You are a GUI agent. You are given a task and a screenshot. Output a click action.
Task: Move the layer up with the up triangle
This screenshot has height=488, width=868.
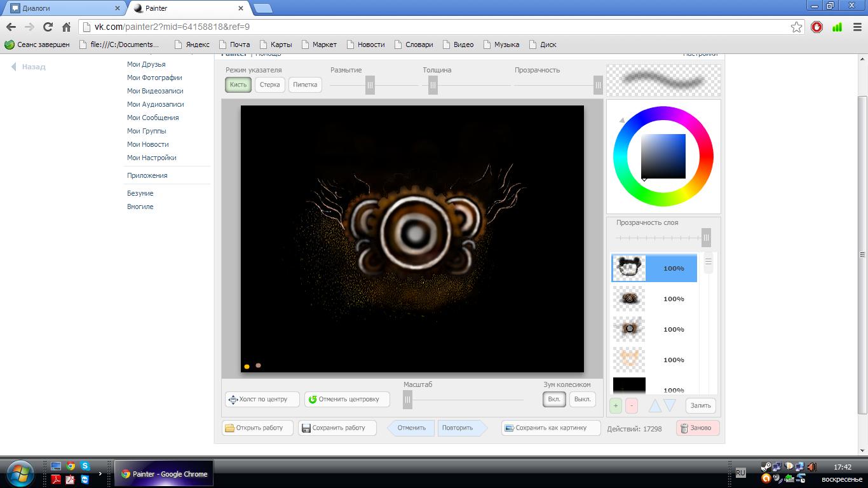coord(654,405)
